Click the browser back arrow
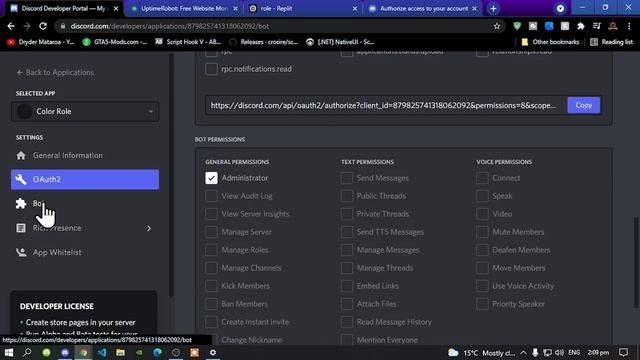This screenshot has width=640, height=360. 11,26
